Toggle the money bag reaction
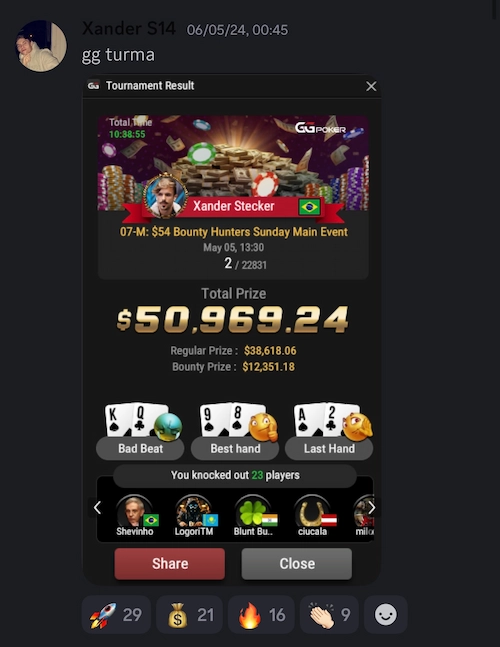Image resolution: width=500 pixels, height=647 pixels. point(189,615)
